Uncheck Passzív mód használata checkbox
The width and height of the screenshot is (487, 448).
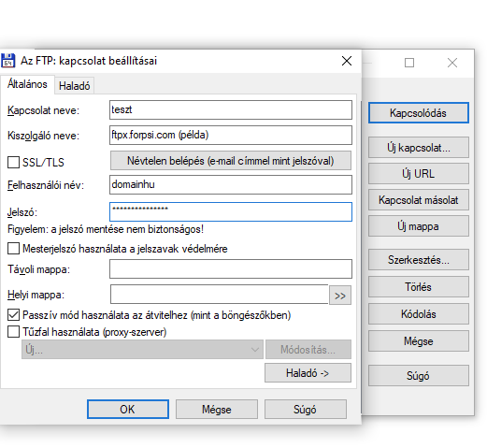click(13, 315)
